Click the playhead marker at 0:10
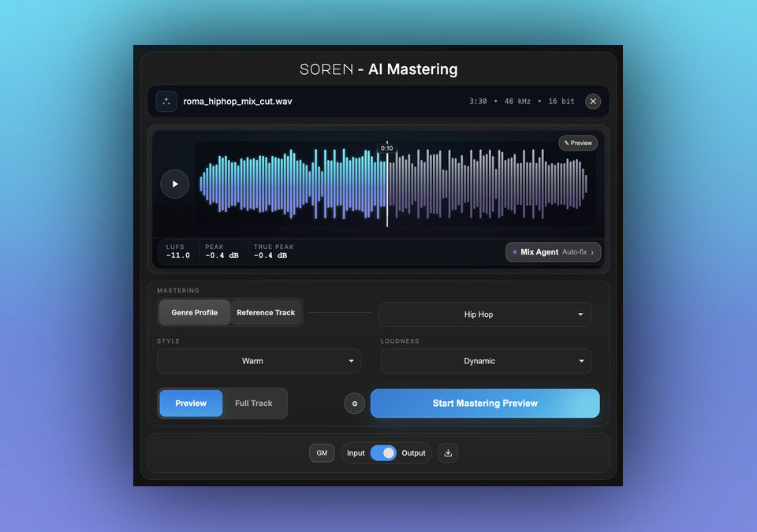Screen dimensions: 757x532 [387, 148]
